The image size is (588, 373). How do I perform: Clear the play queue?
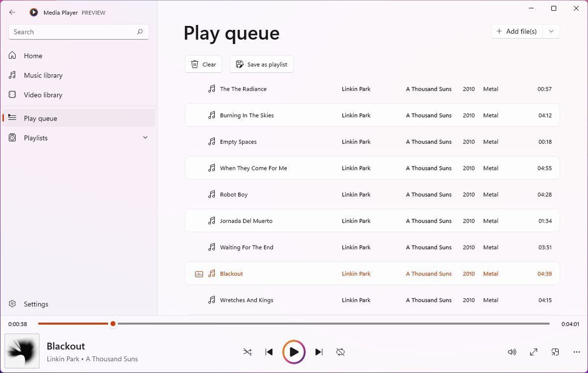click(x=203, y=64)
